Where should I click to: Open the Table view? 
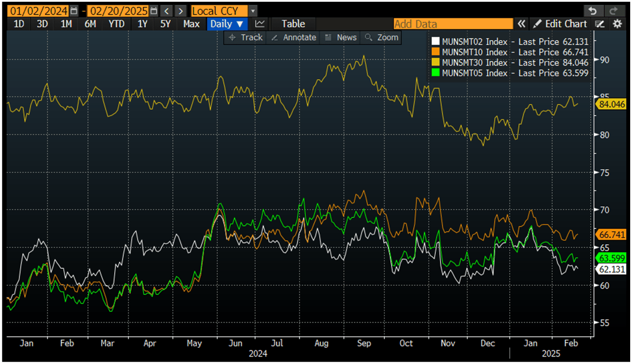click(x=293, y=24)
